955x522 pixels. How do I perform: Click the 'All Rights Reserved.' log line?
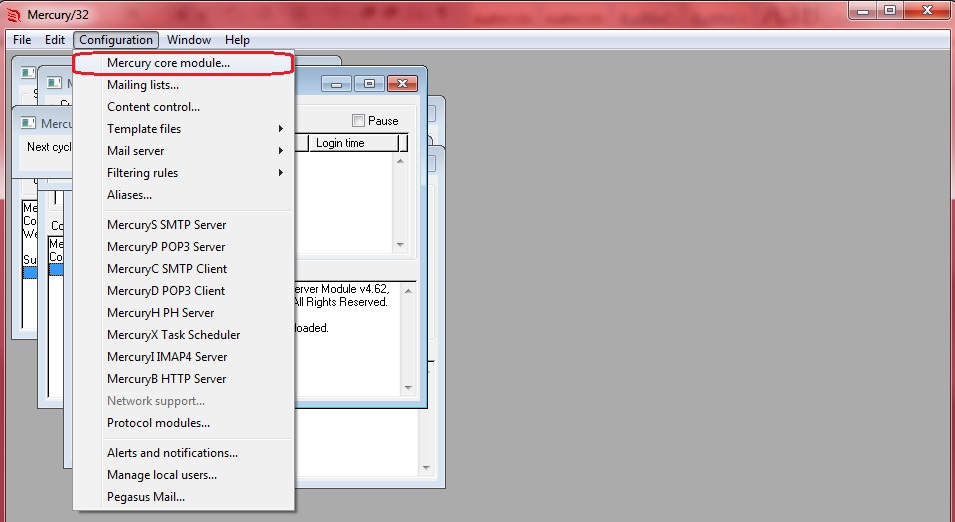click(340, 302)
